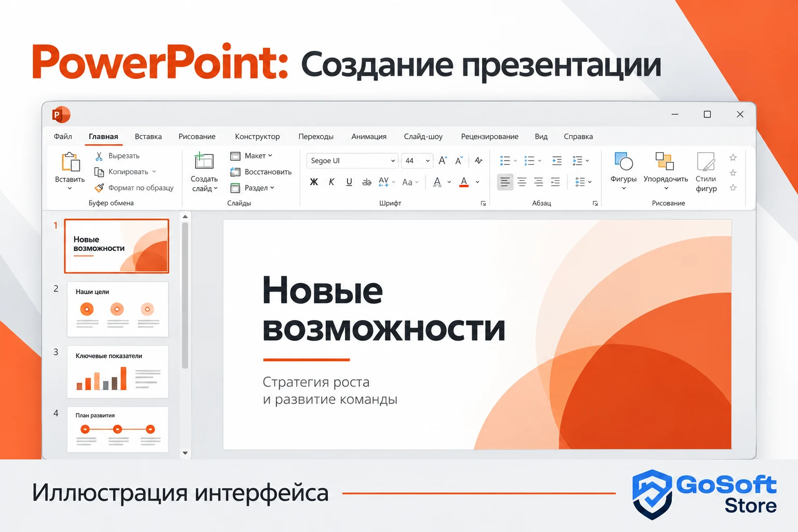This screenshot has height=532, width=798.
Task: Expand the arrow under Вставить
Action: point(70,189)
